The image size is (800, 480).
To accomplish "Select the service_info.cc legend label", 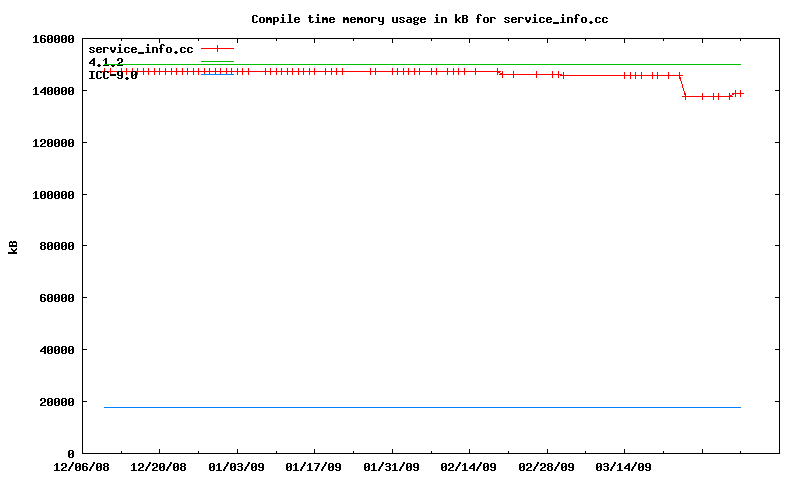I will 140,49.
